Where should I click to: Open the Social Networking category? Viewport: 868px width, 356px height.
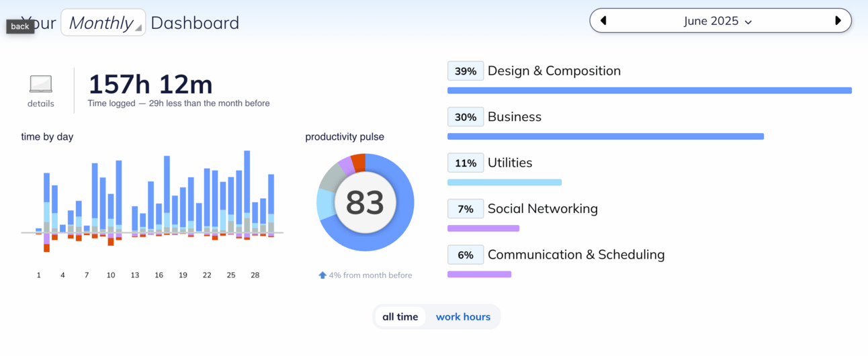tap(542, 209)
